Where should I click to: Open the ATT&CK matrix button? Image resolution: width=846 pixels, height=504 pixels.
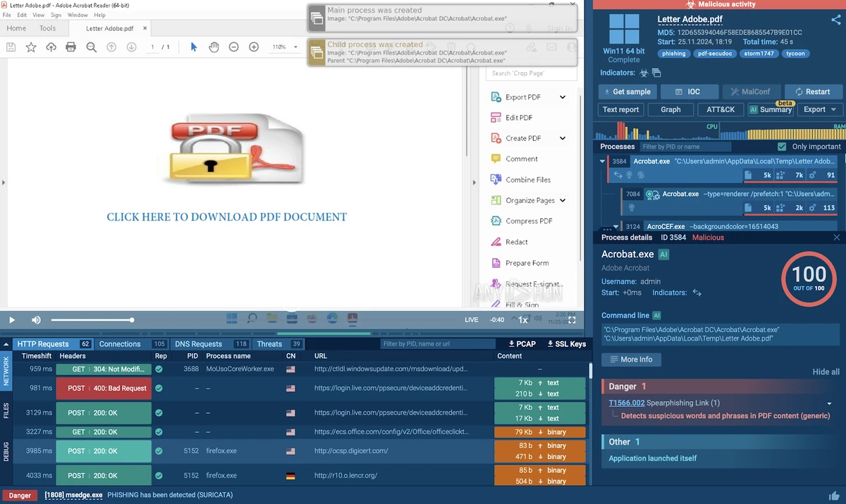(x=721, y=109)
